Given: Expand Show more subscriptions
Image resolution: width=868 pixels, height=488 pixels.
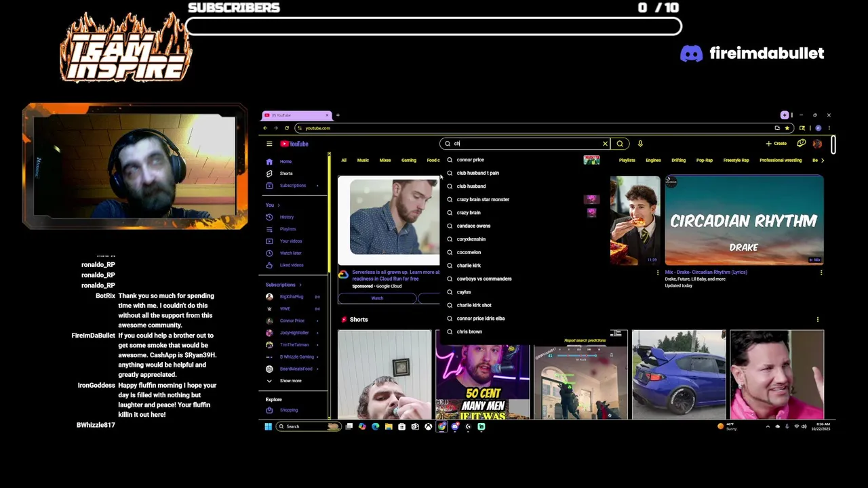Looking at the screenshot, I should (290, 381).
